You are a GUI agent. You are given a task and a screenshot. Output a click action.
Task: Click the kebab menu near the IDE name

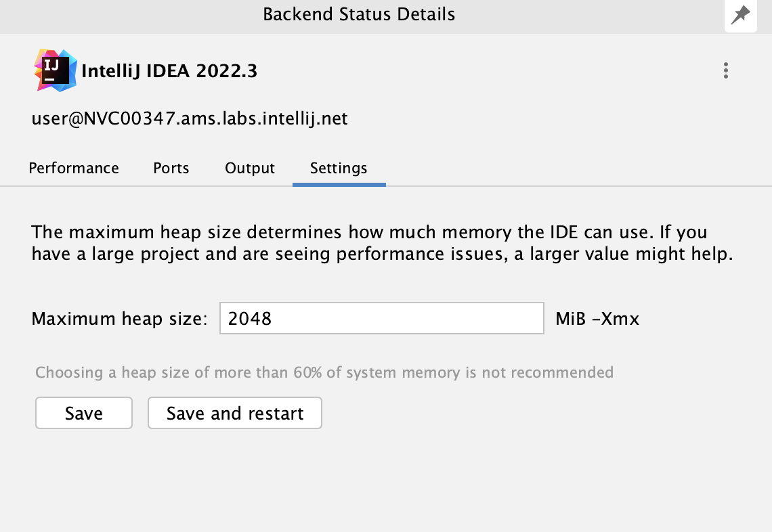725,70
